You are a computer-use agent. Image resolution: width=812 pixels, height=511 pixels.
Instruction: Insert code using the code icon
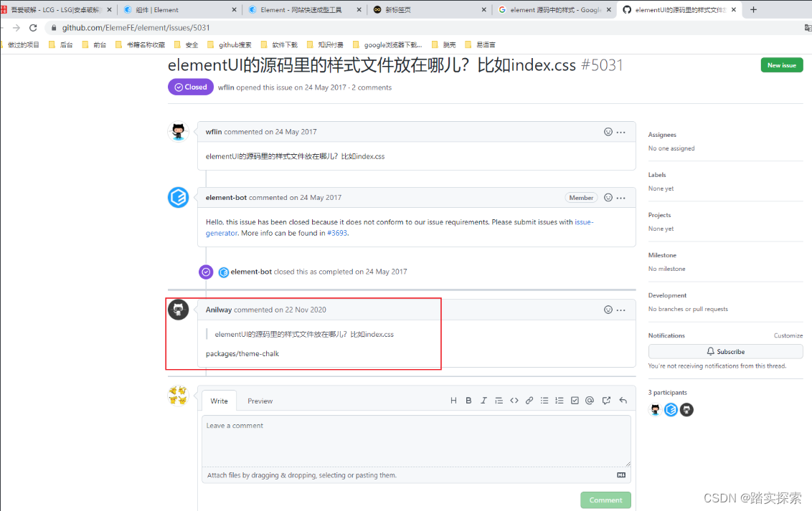pos(514,401)
